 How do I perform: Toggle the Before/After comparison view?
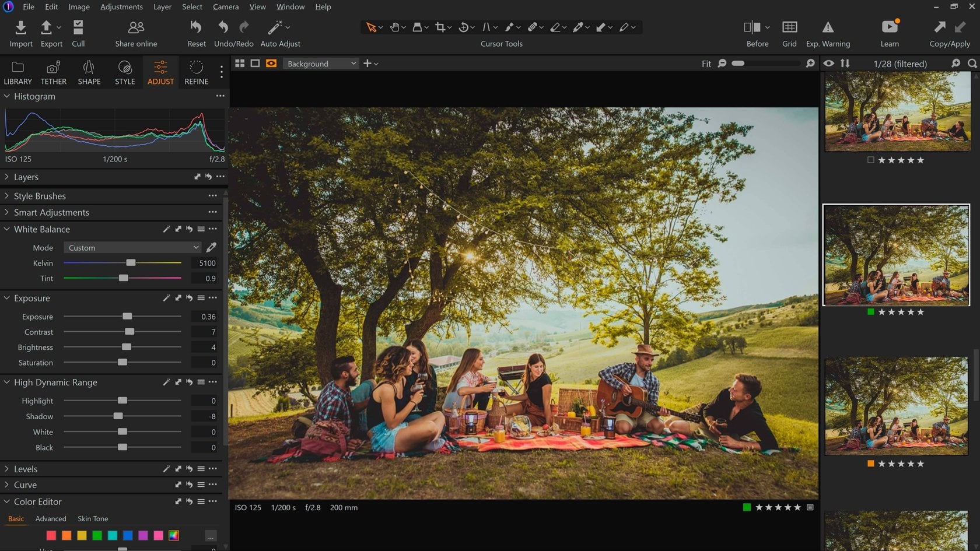point(752,27)
